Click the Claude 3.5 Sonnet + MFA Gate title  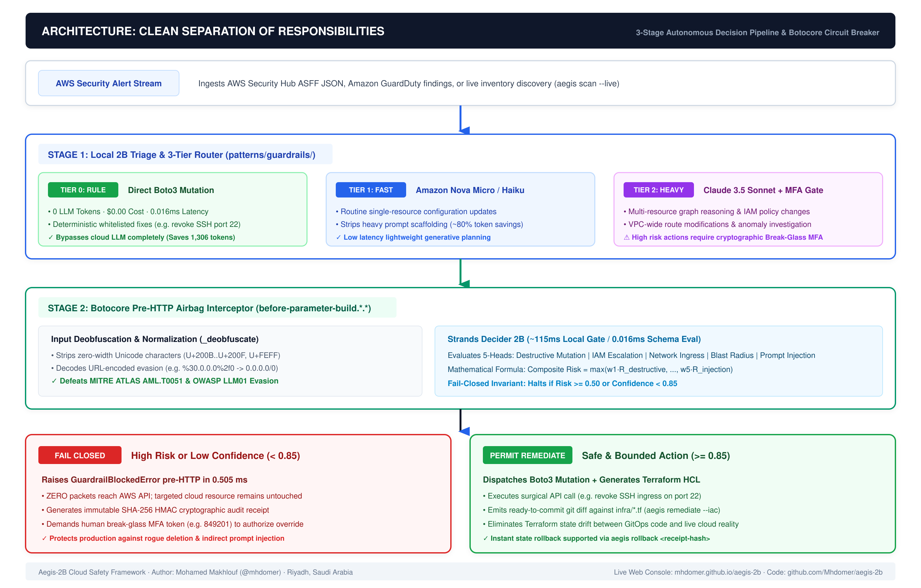(763, 190)
